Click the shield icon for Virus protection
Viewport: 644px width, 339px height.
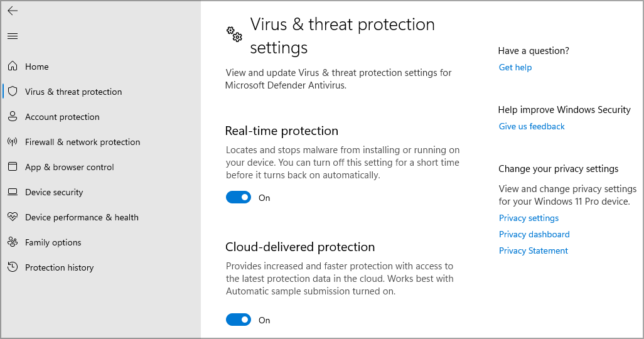tap(13, 92)
